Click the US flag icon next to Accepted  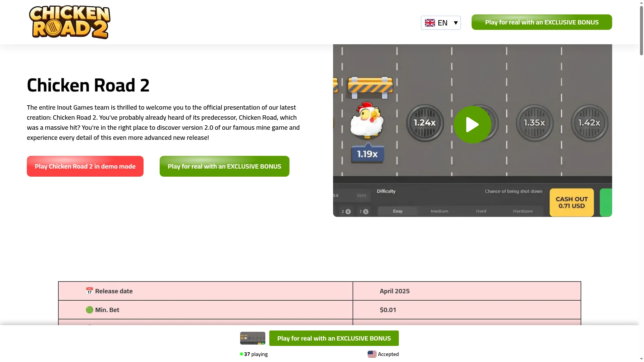pos(372,354)
